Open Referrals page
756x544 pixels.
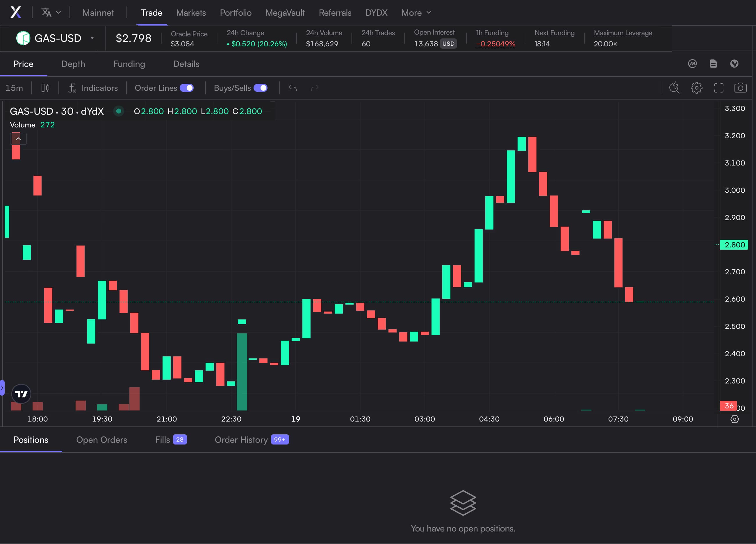tap(335, 13)
